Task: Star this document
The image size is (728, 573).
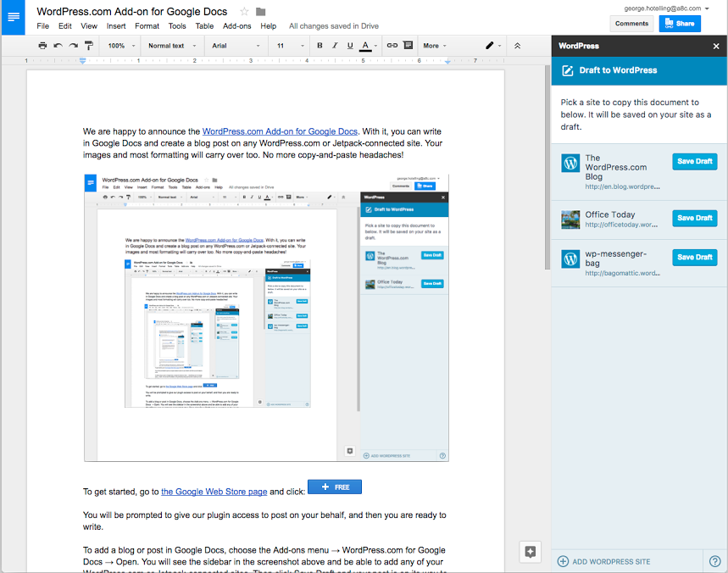Action: tap(244, 12)
